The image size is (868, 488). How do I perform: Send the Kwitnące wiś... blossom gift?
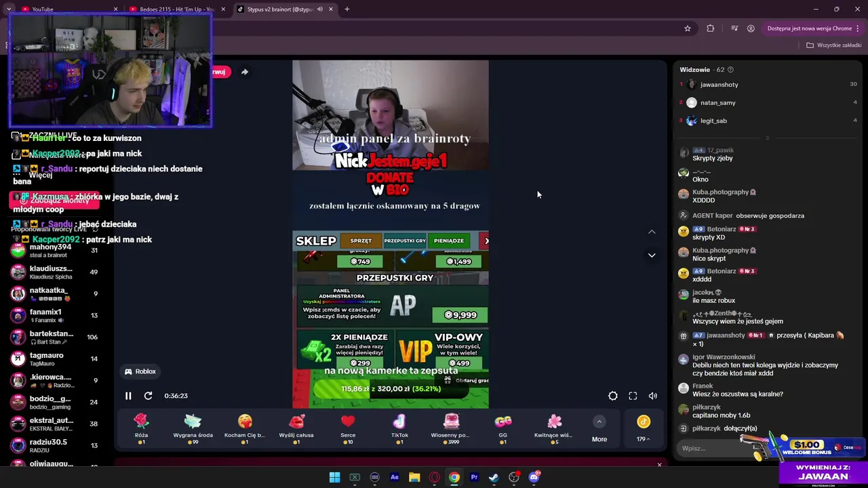click(x=554, y=430)
